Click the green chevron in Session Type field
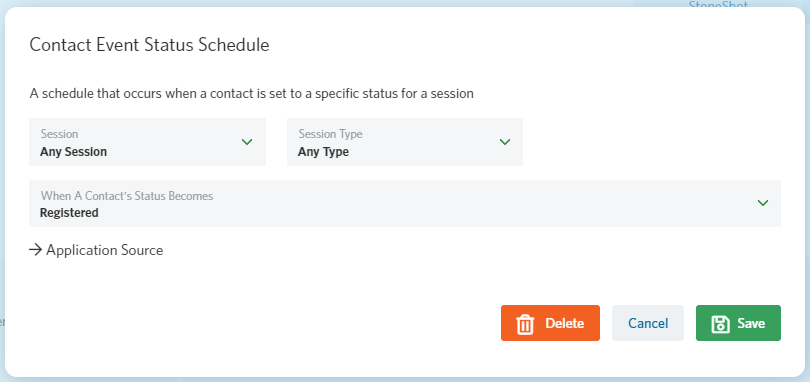810x382 pixels. point(505,142)
